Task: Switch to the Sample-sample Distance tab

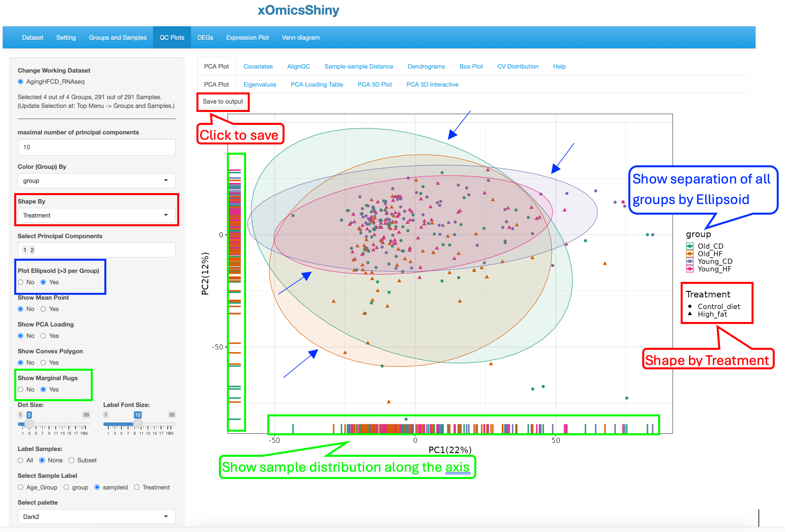Action: (x=359, y=67)
